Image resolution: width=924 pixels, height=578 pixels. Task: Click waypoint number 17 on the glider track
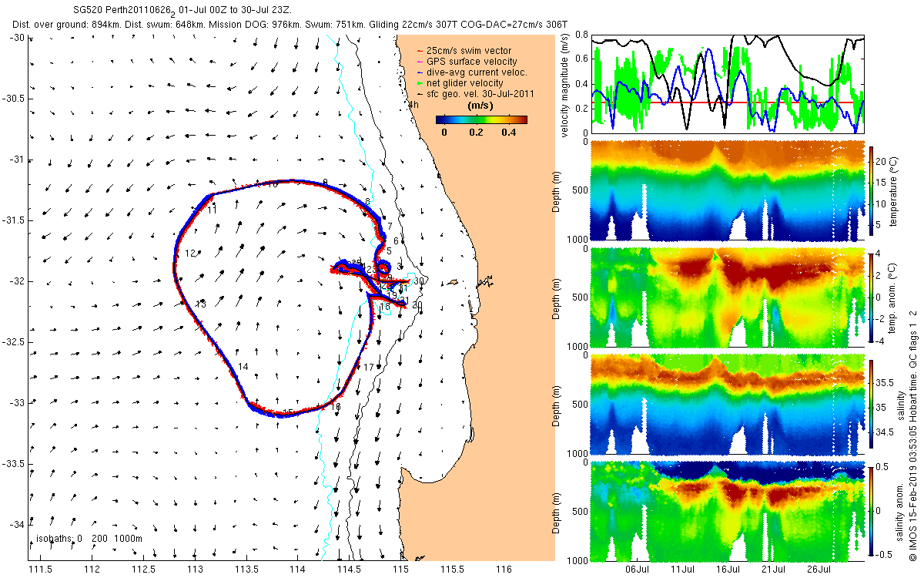(x=369, y=368)
